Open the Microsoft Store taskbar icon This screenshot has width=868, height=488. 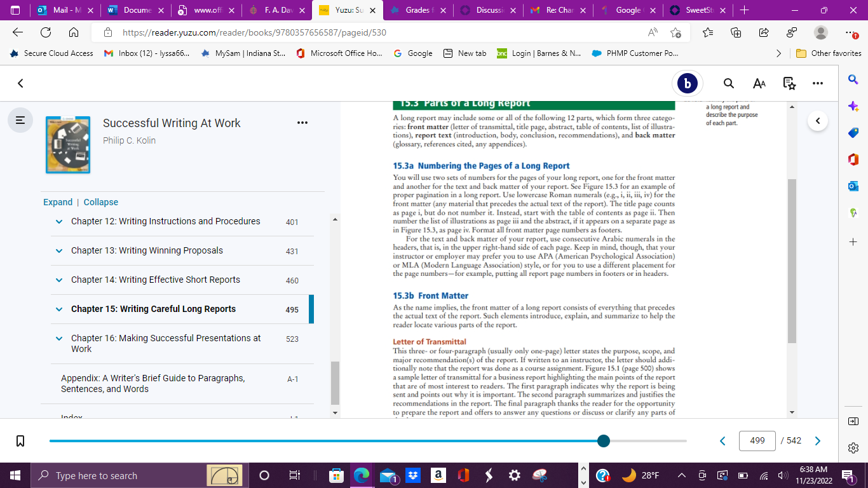coord(336,475)
